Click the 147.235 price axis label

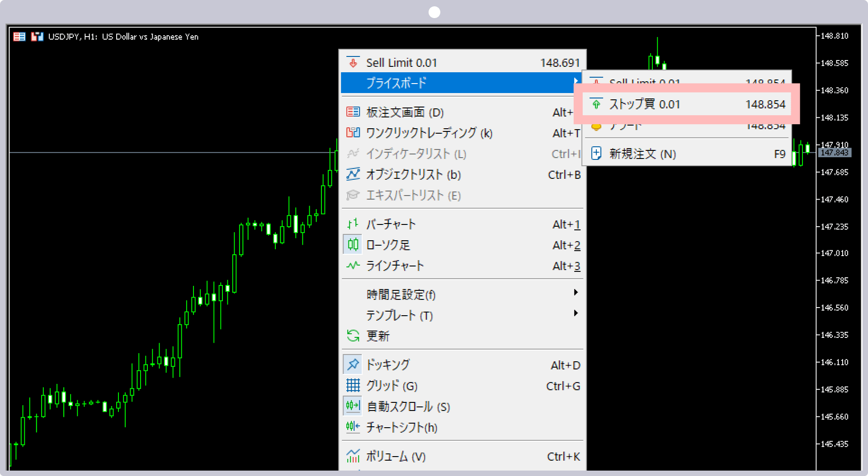click(835, 226)
